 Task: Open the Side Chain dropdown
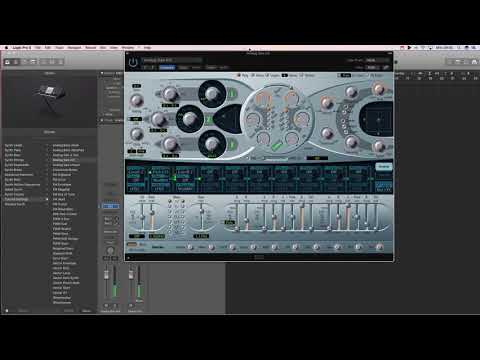378,60
